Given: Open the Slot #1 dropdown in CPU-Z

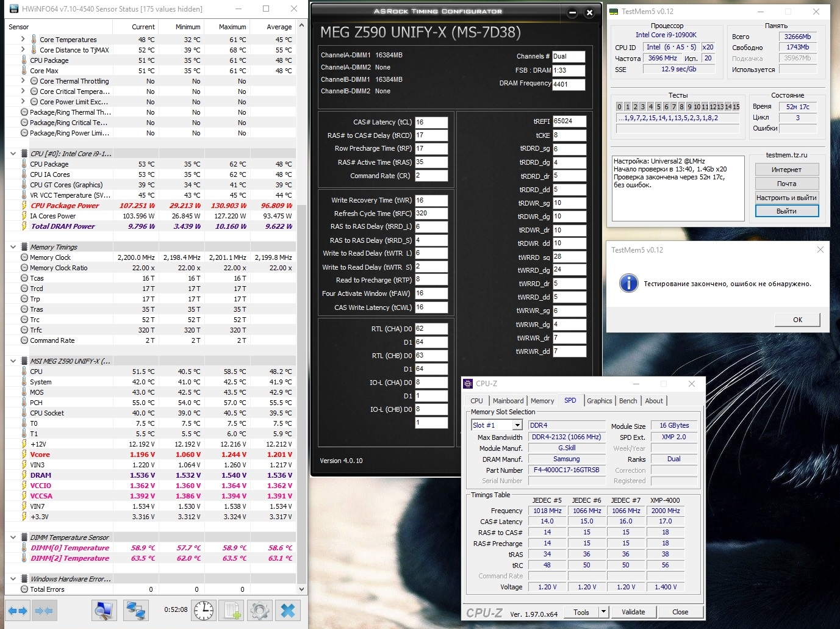Looking at the screenshot, I should (517, 425).
